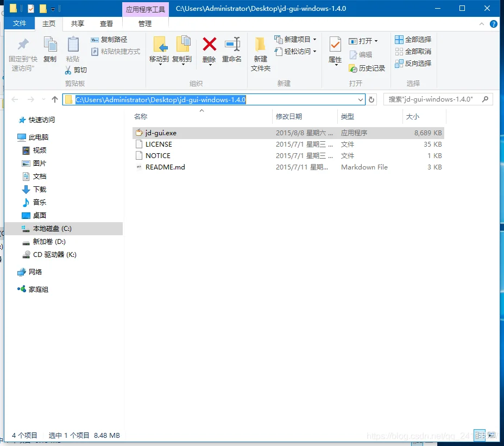Click 全部选择 (Select all)
The image size is (504, 446).
(x=413, y=40)
